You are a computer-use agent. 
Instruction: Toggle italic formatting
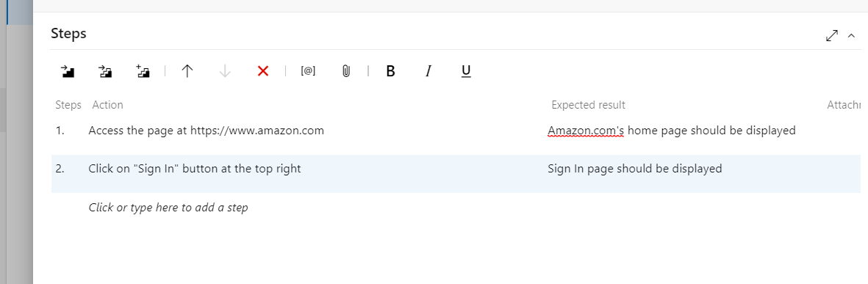point(428,71)
